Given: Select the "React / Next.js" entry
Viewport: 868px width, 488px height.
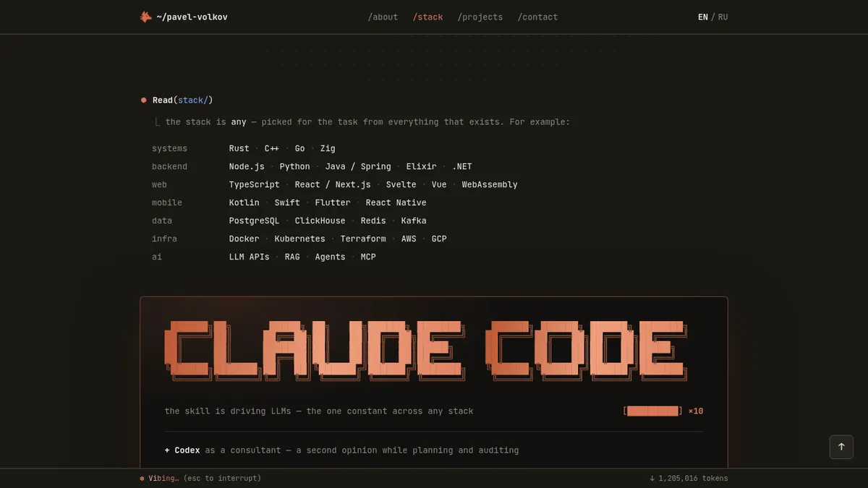Looking at the screenshot, I should (333, 184).
